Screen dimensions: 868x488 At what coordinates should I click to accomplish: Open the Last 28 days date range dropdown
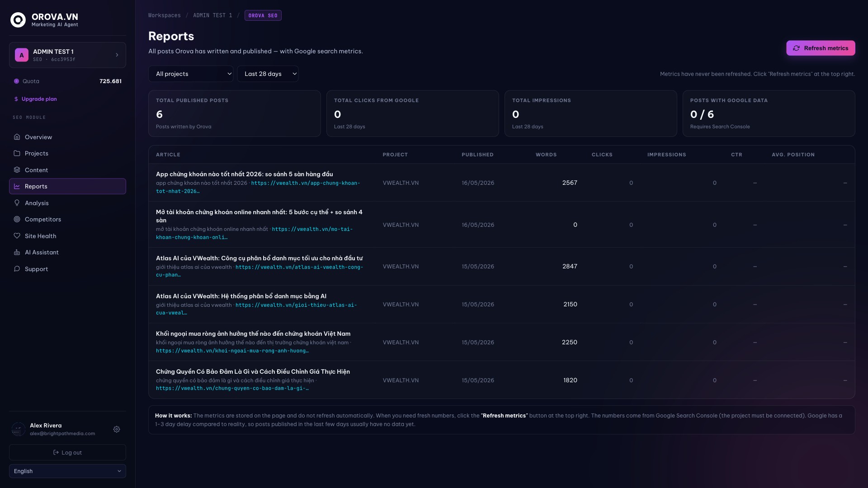coord(268,74)
